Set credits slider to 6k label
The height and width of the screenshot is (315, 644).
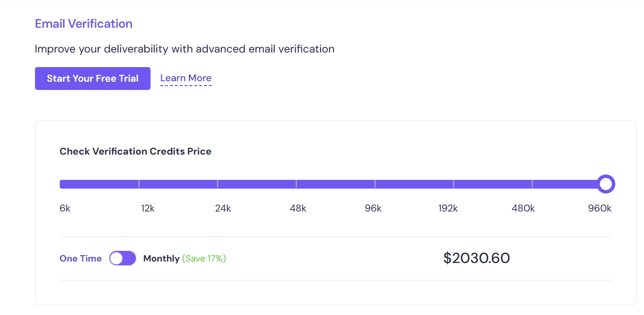coord(65,209)
